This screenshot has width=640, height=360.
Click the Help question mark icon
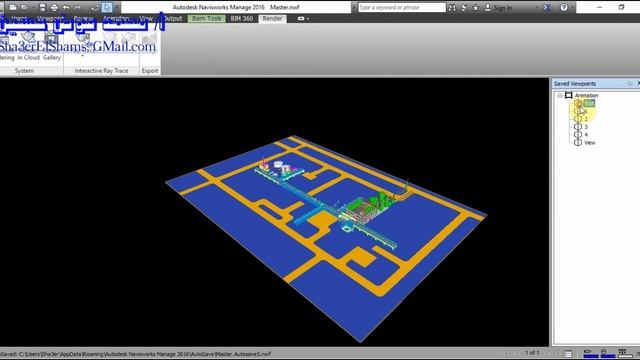point(564,7)
